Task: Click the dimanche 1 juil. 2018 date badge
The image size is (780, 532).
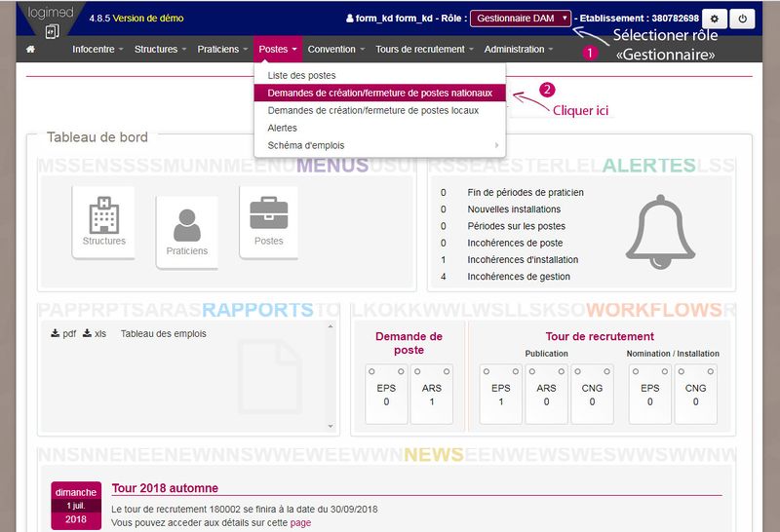Action: [x=76, y=506]
